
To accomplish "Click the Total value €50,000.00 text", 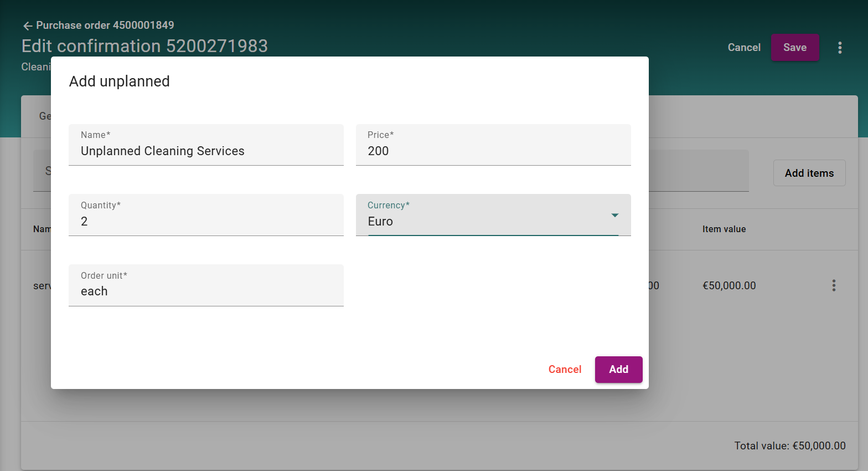I will [789, 446].
